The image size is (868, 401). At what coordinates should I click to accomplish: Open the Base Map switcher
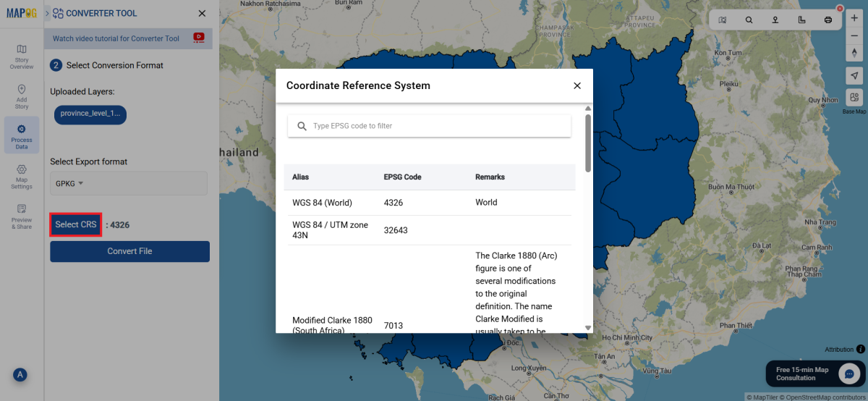point(854,97)
